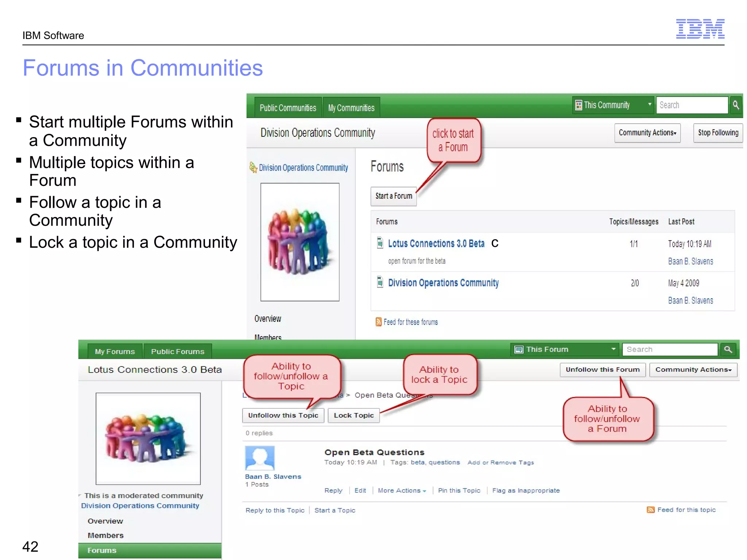
Task: Click the IBM logo
Action: point(700,28)
